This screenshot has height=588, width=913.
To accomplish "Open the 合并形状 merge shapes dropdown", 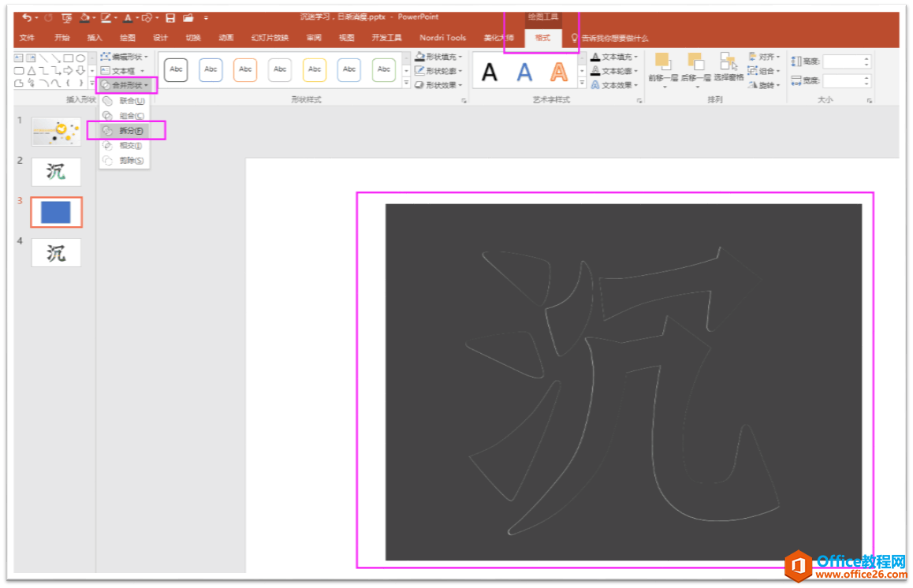I will tap(127, 84).
